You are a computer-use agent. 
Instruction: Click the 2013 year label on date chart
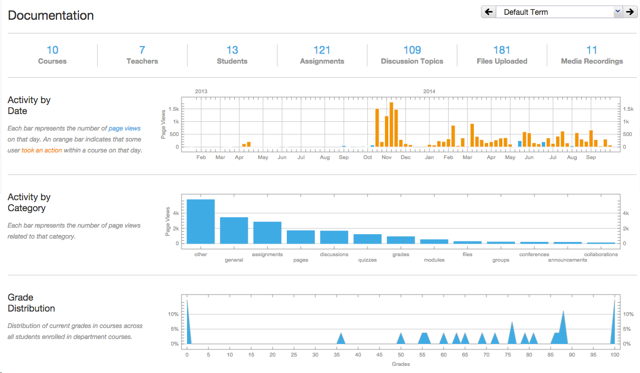(201, 91)
